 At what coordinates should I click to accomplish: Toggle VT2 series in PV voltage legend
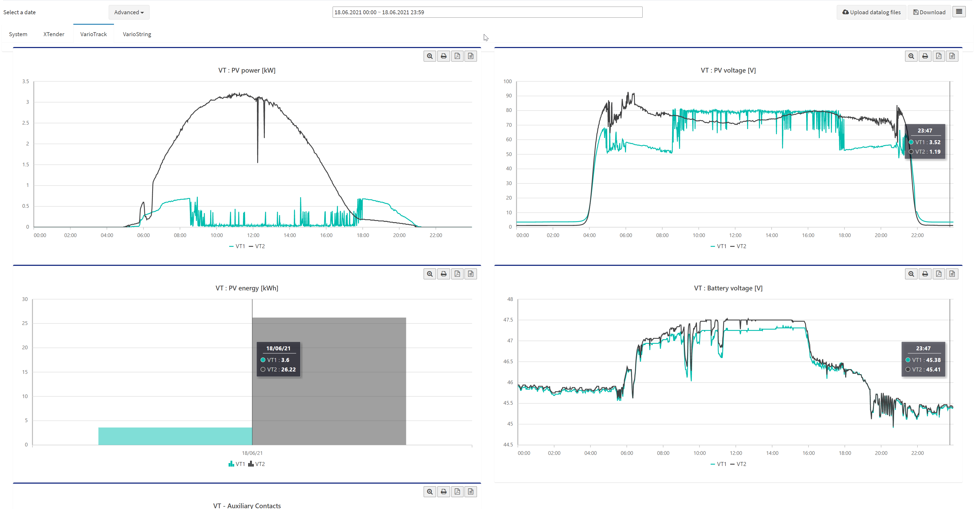pos(738,246)
